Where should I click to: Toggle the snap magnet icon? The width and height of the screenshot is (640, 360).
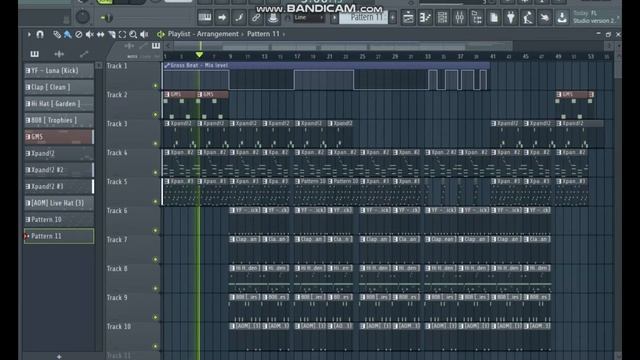(x=40, y=34)
